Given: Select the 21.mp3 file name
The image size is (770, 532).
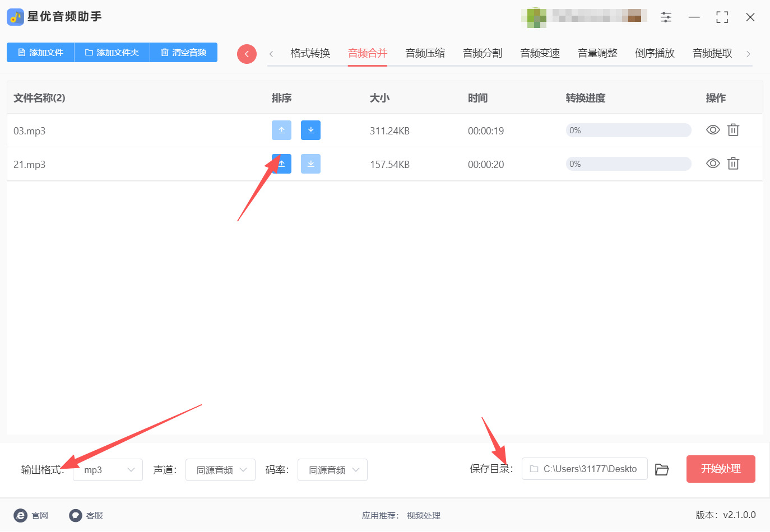Looking at the screenshot, I should pyautogui.click(x=30, y=165).
